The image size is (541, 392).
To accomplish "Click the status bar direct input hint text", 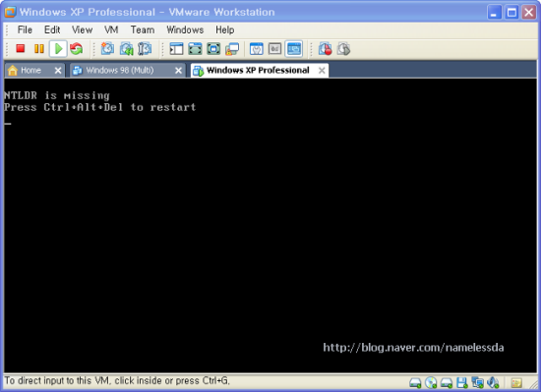I will (117, 380).
